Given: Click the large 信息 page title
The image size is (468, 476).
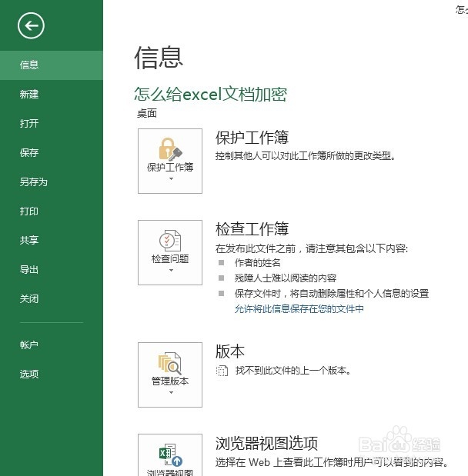Looking at the screenshot, I should (159, 58).
